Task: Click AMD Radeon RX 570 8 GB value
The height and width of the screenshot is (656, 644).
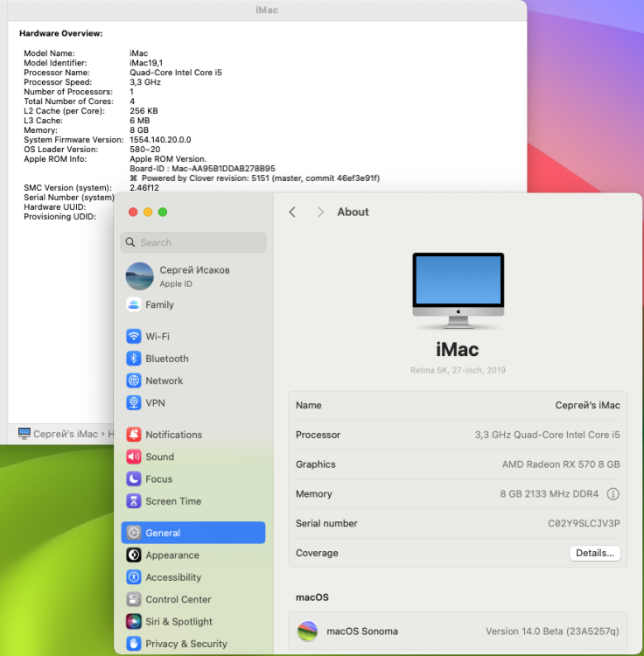Action: (561, 464)
